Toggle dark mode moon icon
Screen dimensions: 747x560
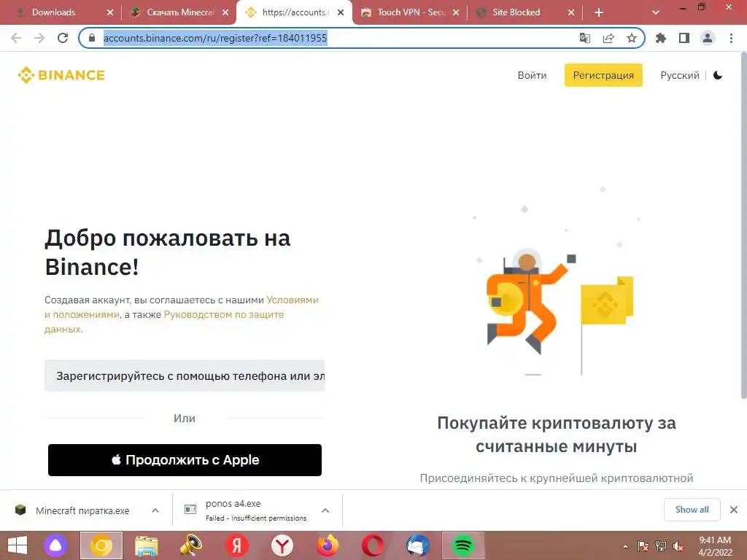[718, 75]
